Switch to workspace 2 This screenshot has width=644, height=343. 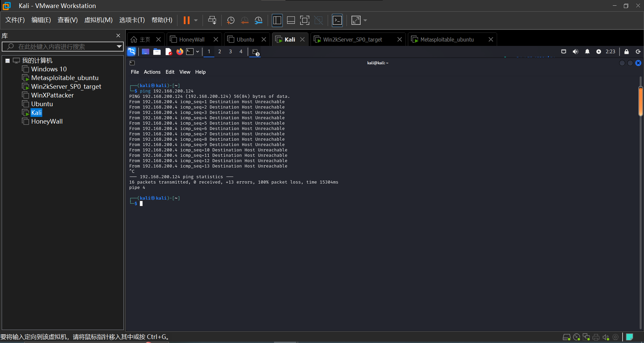pos(220,52)
